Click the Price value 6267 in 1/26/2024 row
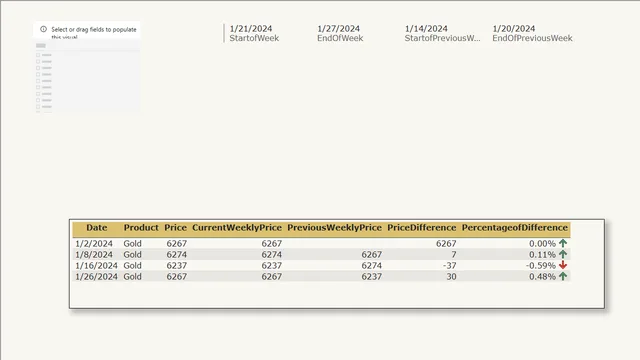The height and width of the screenshot is (360, 640). [x=177, y=277]
